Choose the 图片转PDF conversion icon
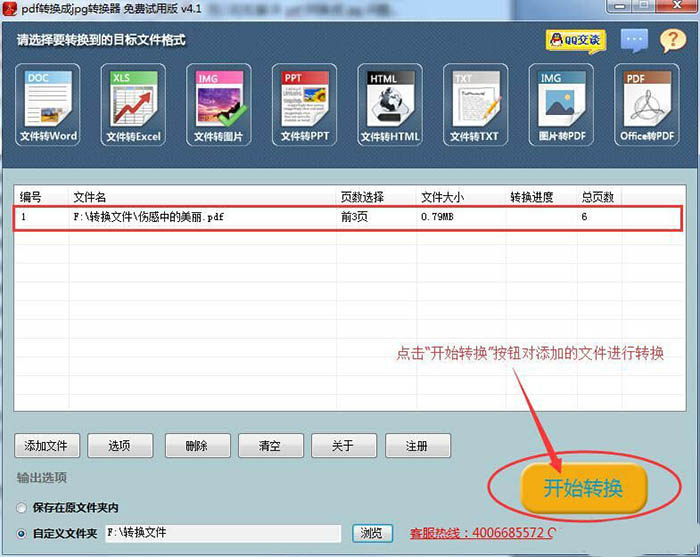Viewport: 700px width, 557px height. (x=561, y=105)
